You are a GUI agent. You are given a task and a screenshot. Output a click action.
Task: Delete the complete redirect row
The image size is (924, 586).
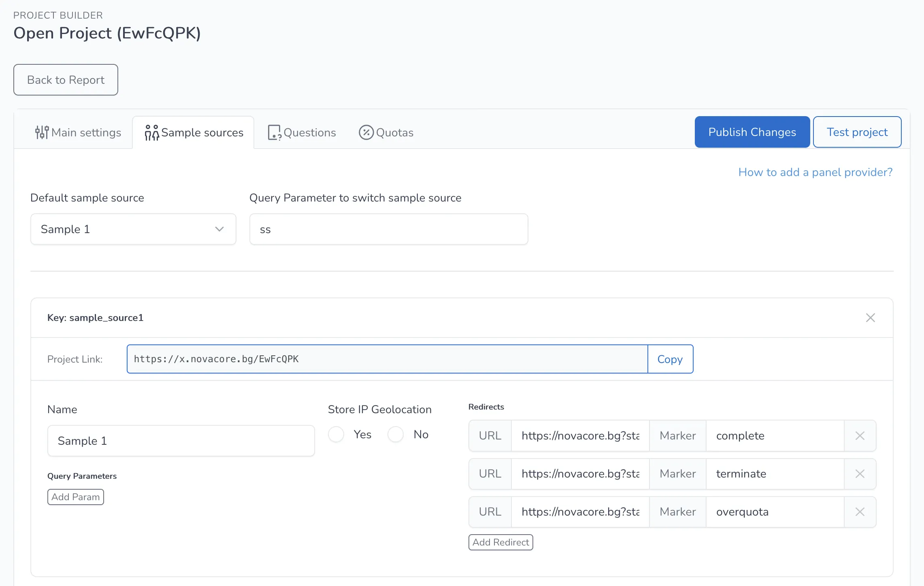(860, 435)
